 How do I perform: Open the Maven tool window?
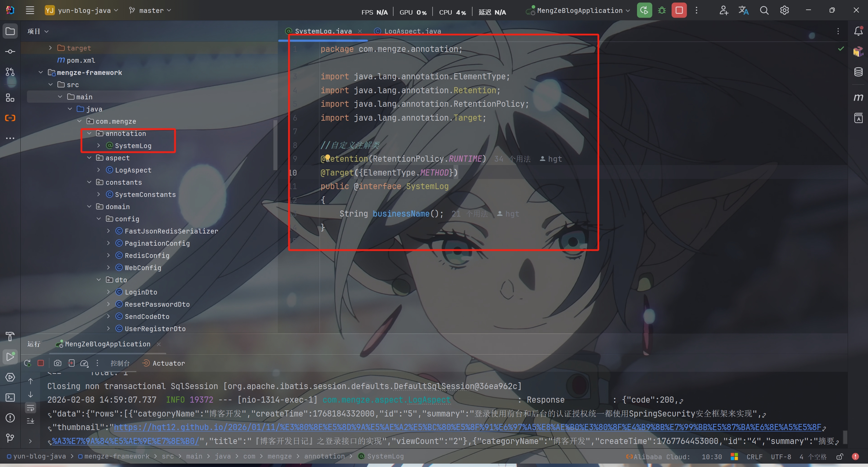click(858, 98)
